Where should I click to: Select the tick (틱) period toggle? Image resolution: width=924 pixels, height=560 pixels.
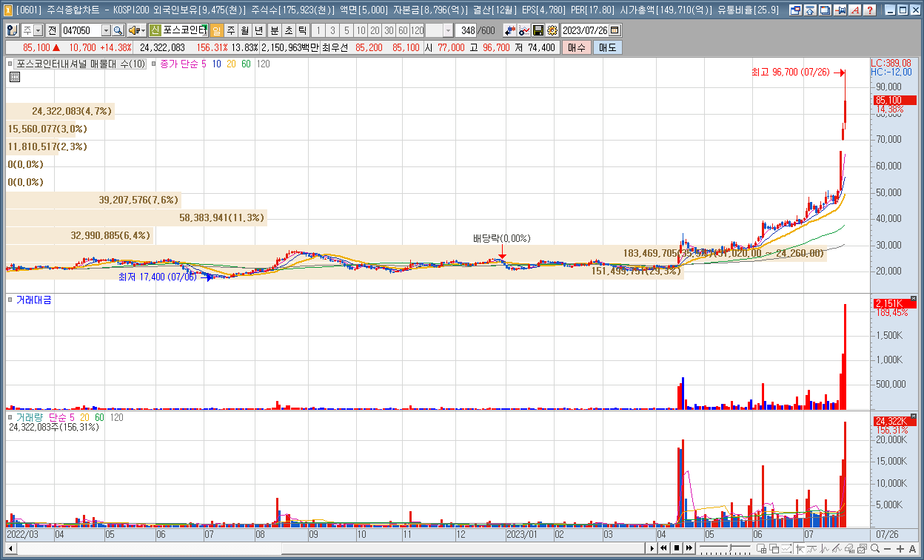[303, 30]
